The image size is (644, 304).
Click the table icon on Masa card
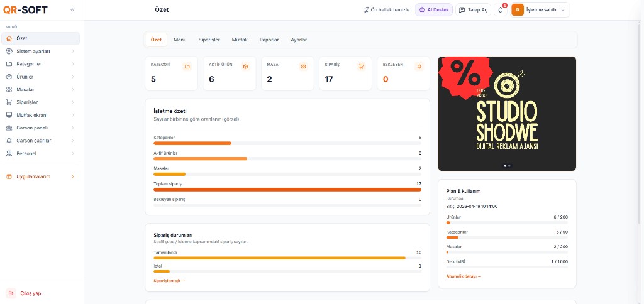[x=303, y=66]
